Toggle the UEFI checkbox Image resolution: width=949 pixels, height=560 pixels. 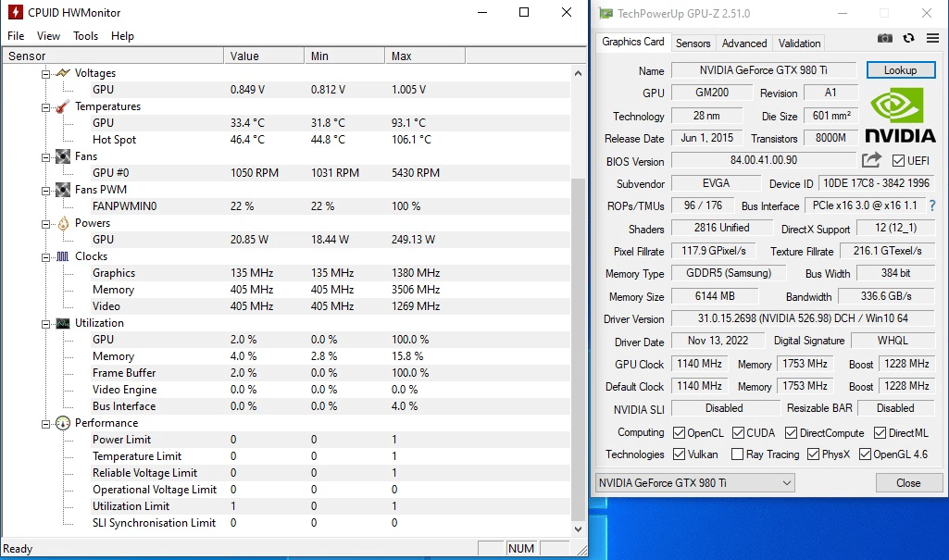pyautogui.click(x=899, y=161)
